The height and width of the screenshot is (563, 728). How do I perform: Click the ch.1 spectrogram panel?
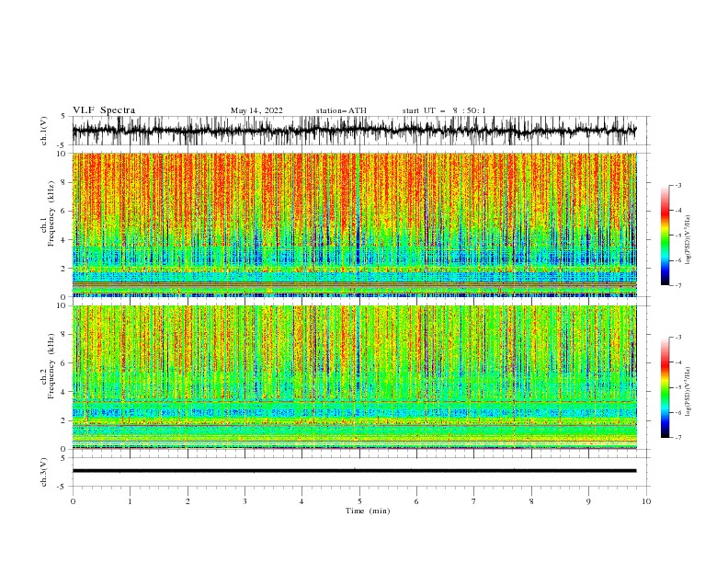354,224
